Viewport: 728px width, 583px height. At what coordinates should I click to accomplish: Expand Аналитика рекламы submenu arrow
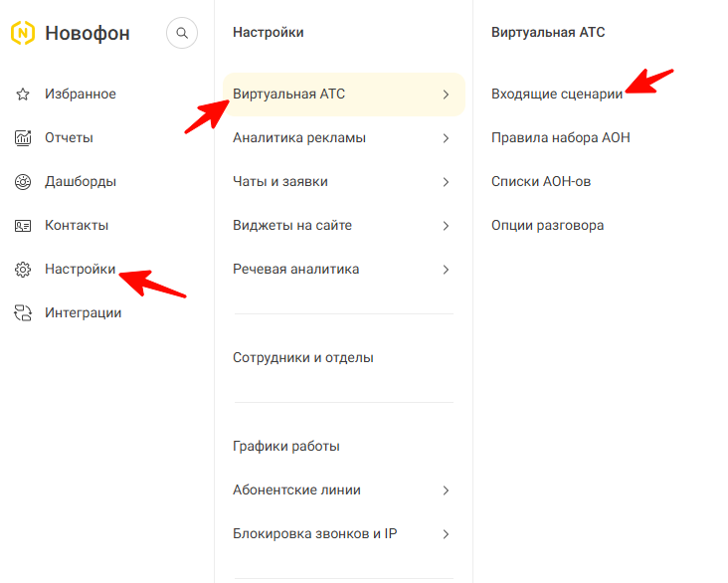pos(446,138)
